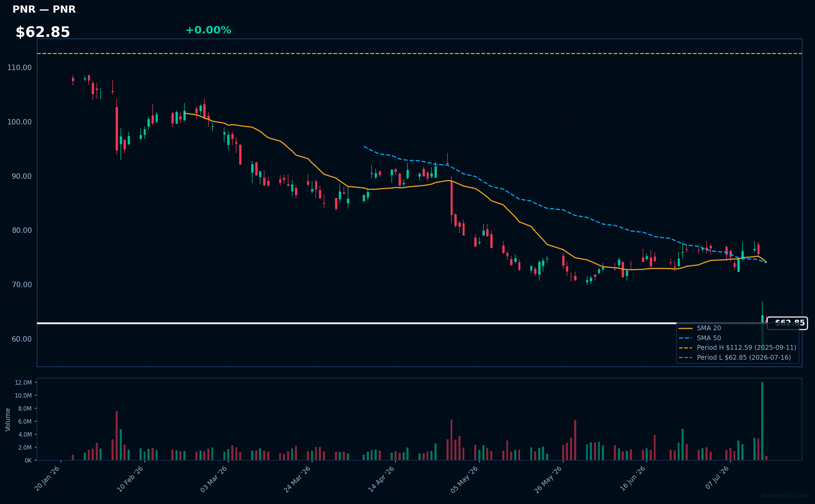Click the 07 Jul '26 date label

point(717,477)
